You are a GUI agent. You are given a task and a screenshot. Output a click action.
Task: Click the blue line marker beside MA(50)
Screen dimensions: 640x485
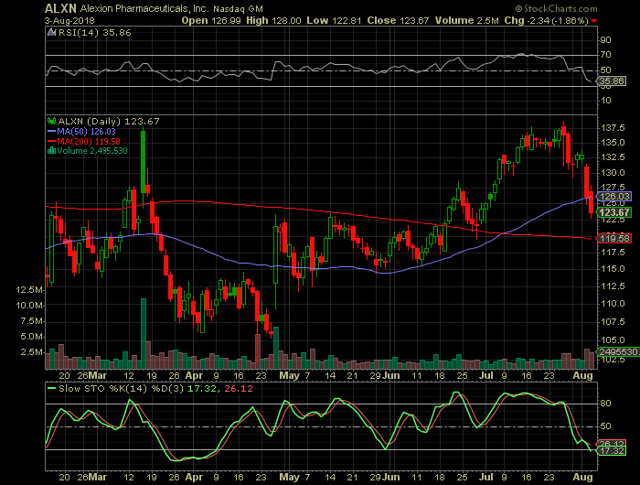51,131
